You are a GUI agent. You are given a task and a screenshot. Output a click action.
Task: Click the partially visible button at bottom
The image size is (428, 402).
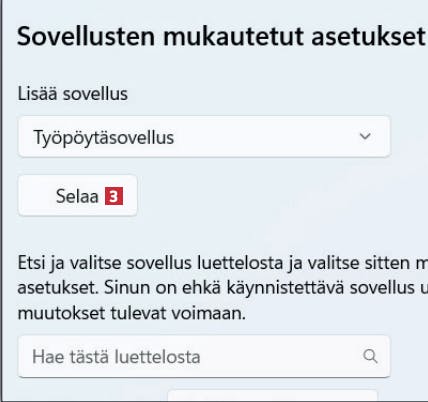point(273,395)
